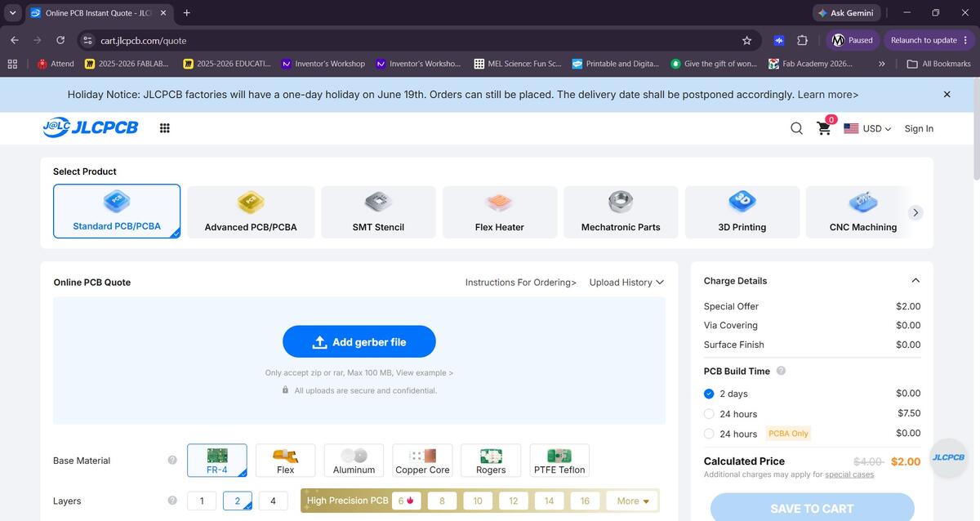Image resolution: width=980 pixels, height=521 pixels.
Task: Click Ask Gemini button
Action: (845, 13)
